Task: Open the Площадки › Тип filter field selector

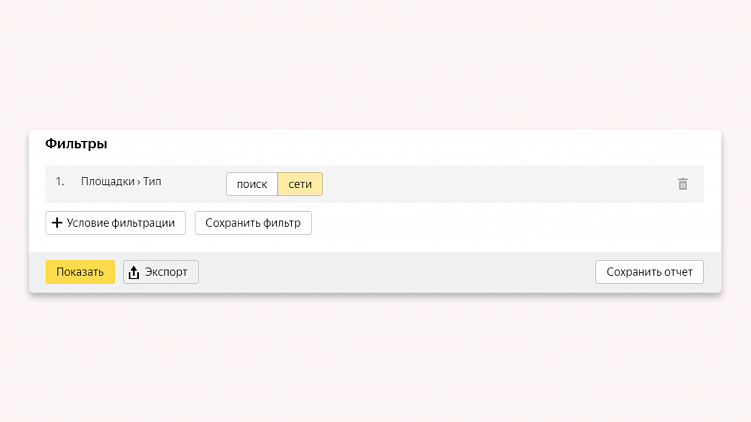Action: pyautogui.click(x=121, y=182)
